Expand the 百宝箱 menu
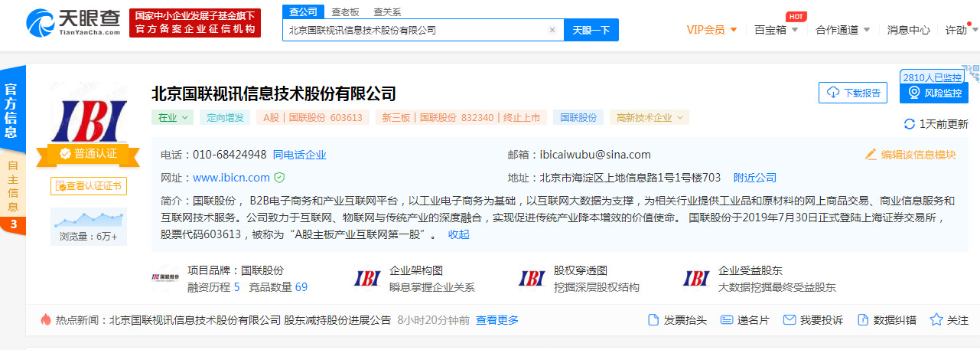 pos(776,30)
